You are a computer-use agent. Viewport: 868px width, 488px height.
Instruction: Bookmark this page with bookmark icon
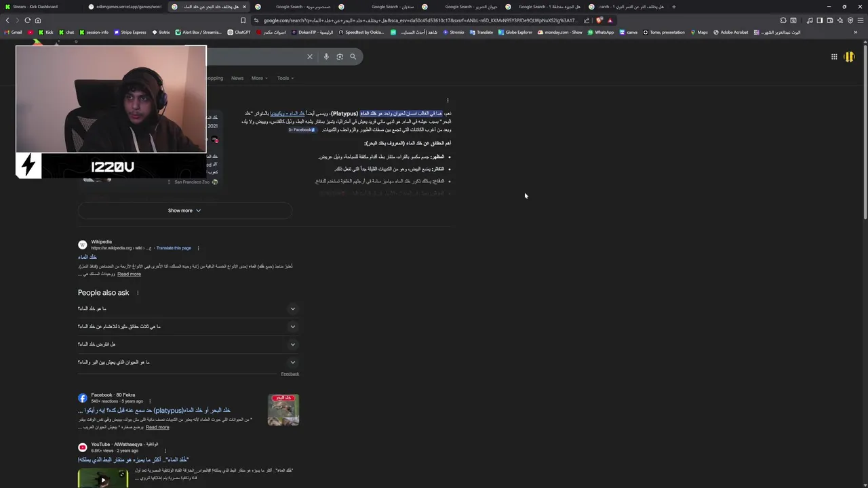click(243, 20)
